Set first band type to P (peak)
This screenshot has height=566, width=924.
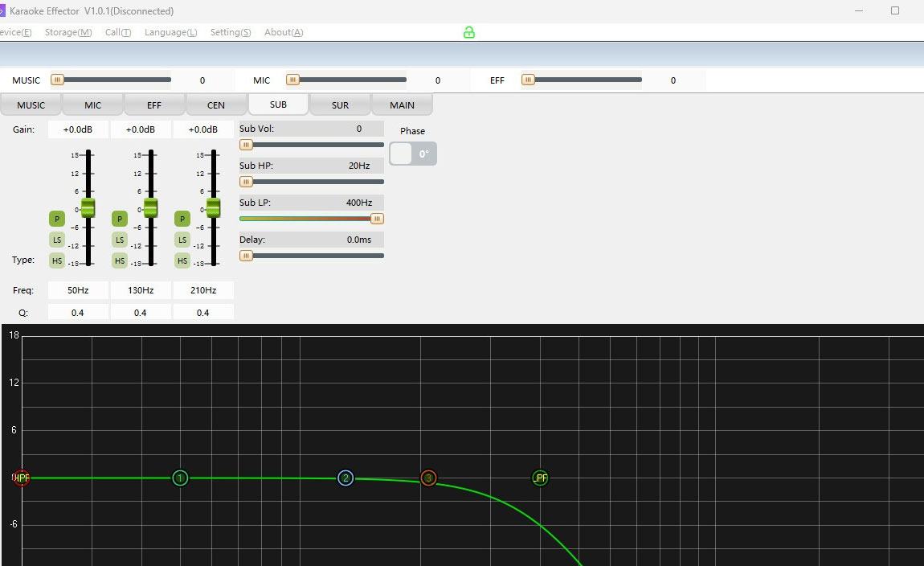click(x=56, y=219)
